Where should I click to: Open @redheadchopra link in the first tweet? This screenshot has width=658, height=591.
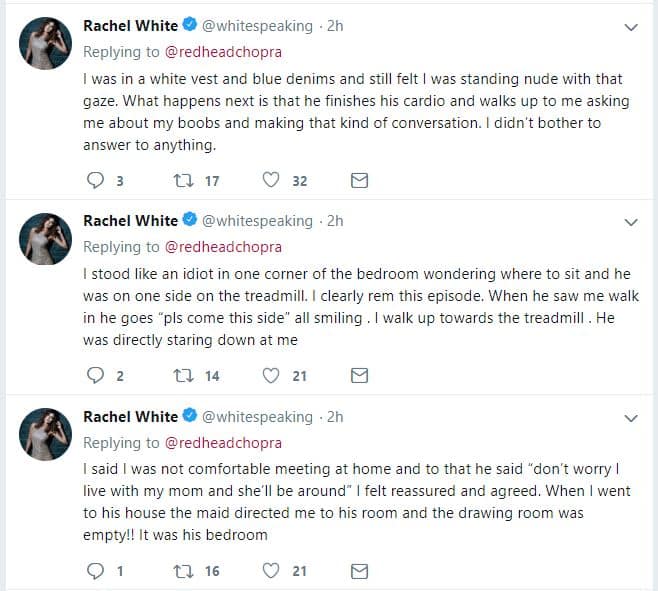223,51
